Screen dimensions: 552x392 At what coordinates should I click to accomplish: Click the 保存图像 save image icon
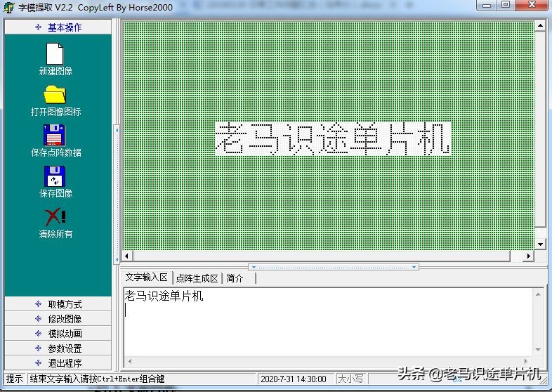coord(55,176)
